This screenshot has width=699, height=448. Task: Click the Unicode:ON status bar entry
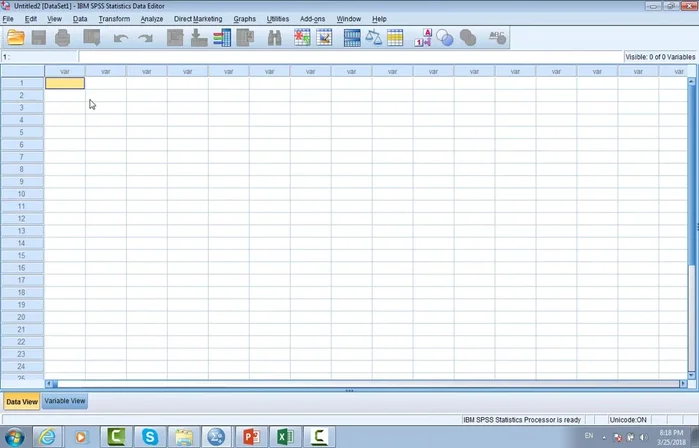pos(628,419)
